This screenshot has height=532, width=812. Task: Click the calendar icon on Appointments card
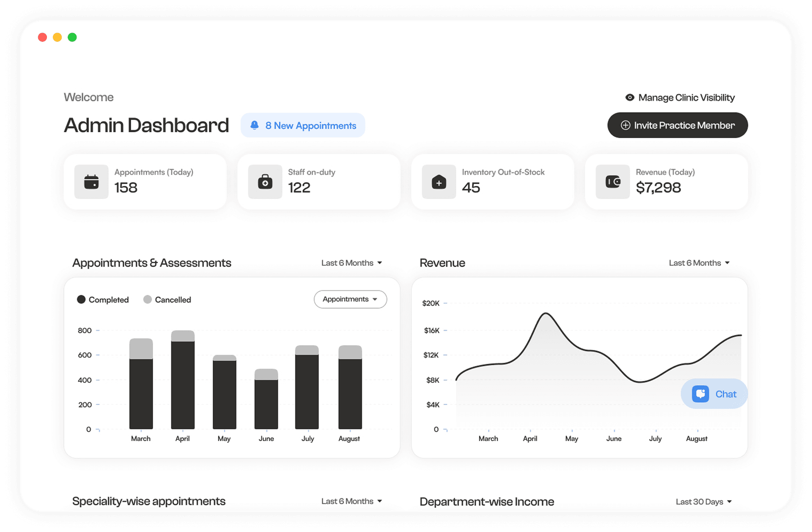tap(91, 182)
